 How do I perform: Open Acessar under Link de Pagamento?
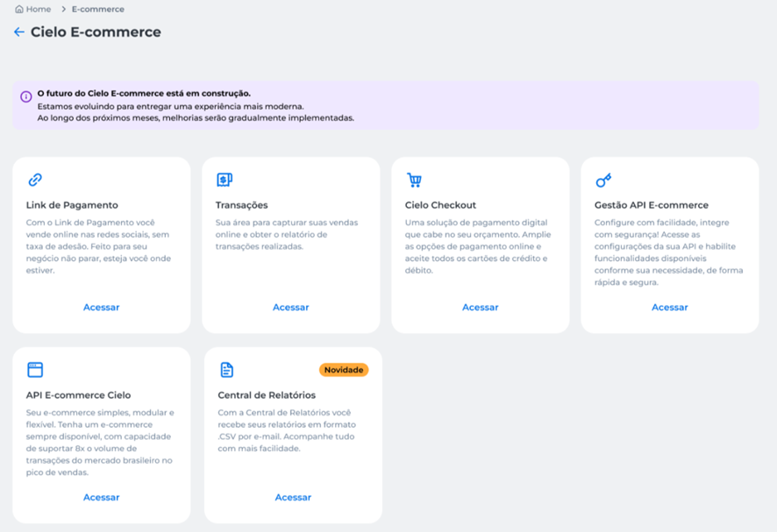point(101,307)
